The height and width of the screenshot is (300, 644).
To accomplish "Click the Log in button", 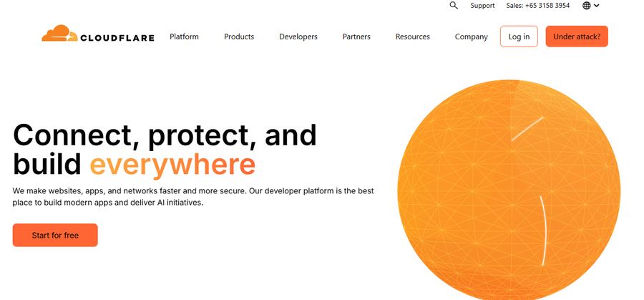I will tap(519, 37).
